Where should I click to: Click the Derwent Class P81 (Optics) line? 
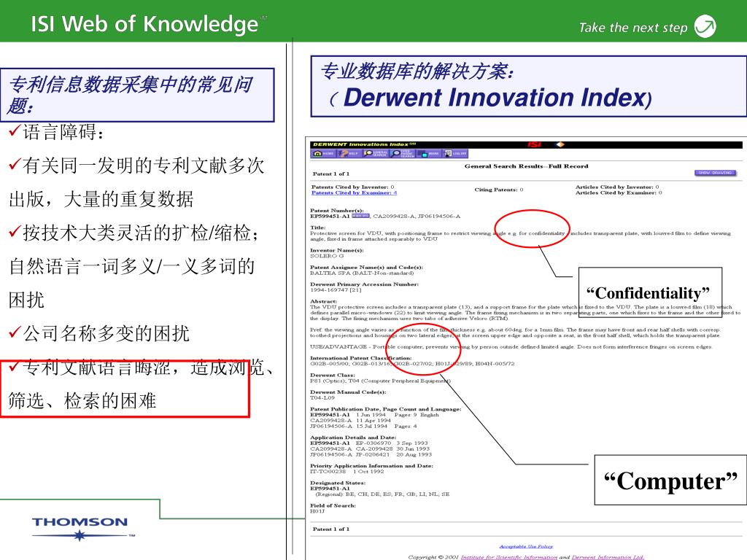[x=380, y=381]
